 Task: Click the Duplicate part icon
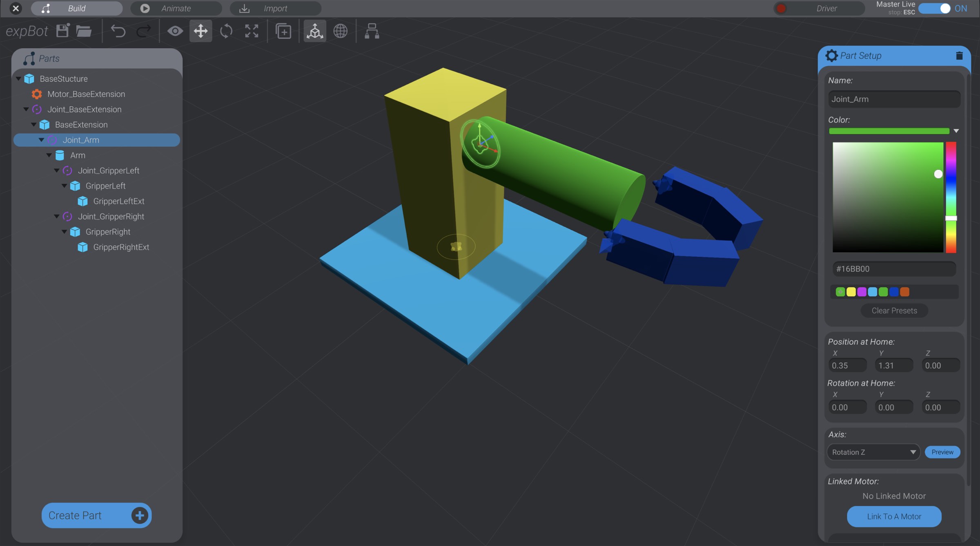click(283, 31)
